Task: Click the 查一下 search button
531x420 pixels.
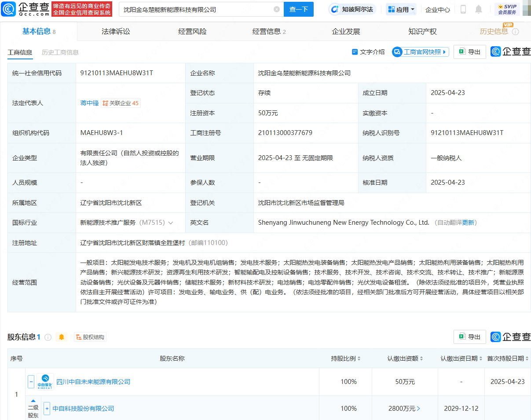Action: click(x=298, y=9)
